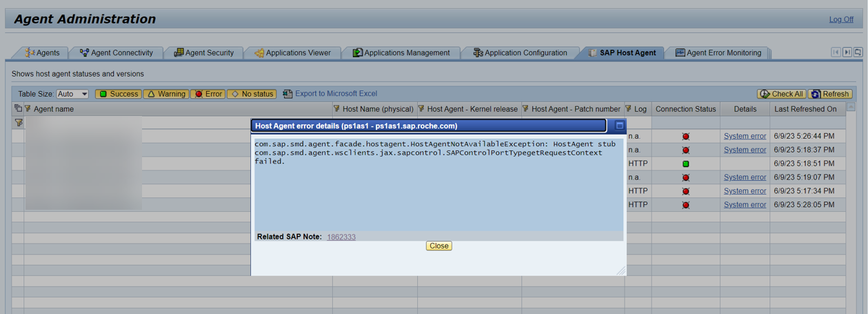Click the Check All button

tap(782, 94)
